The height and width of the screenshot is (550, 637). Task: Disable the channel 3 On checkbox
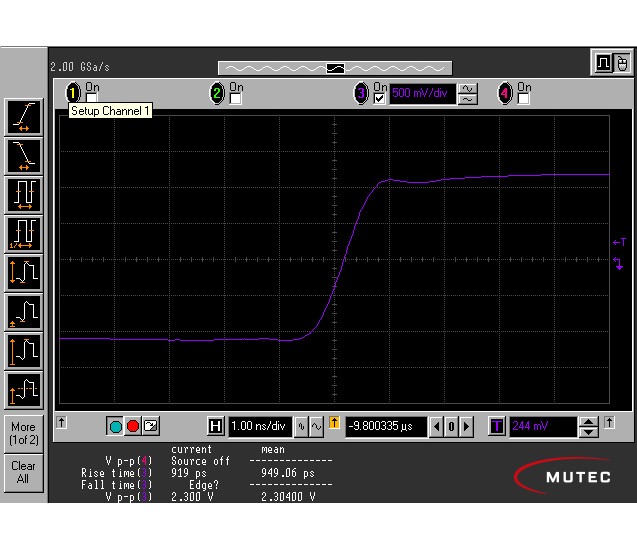[x=379, y=99]
